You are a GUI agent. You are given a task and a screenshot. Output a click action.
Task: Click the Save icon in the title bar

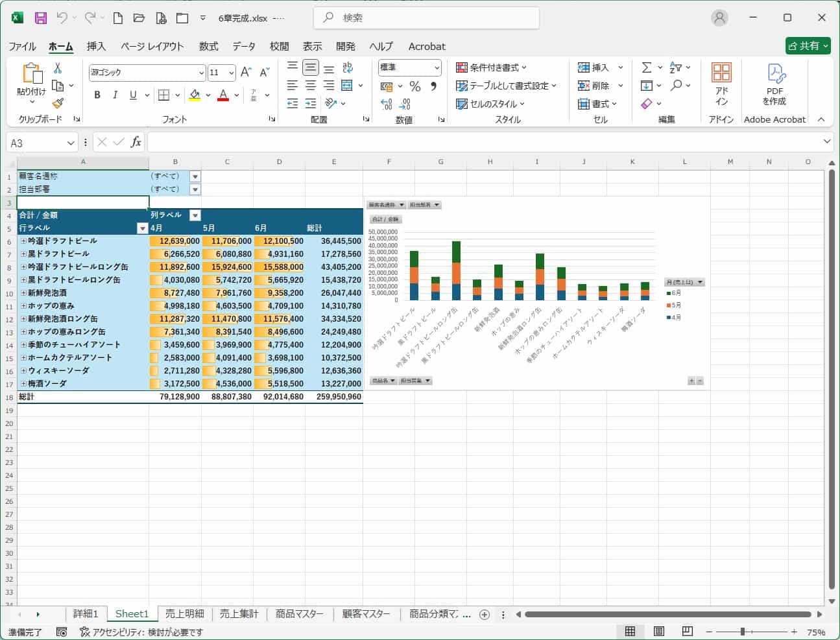(x=40, y=18)
